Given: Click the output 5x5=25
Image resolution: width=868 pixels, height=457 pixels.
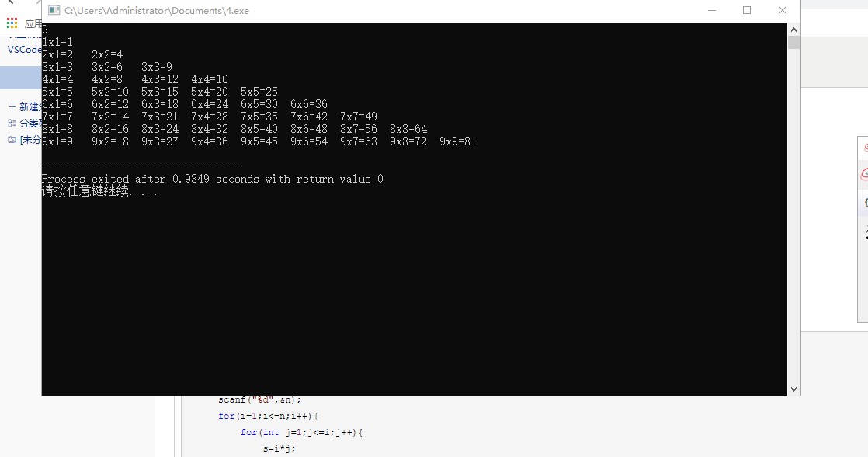Looking at the screenshot, I should click(x=259, y=92).
